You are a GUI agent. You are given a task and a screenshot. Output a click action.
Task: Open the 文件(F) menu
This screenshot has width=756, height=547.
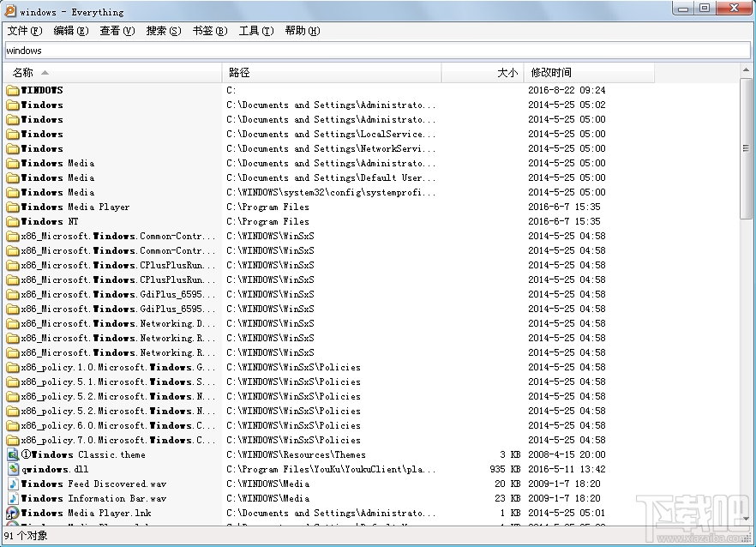(x=25, y=31)
